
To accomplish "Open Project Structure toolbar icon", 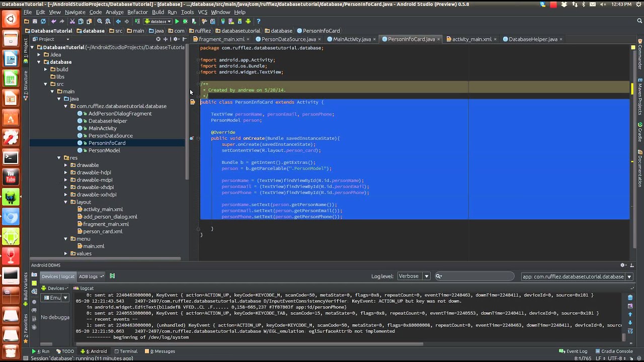I will 212,21.
